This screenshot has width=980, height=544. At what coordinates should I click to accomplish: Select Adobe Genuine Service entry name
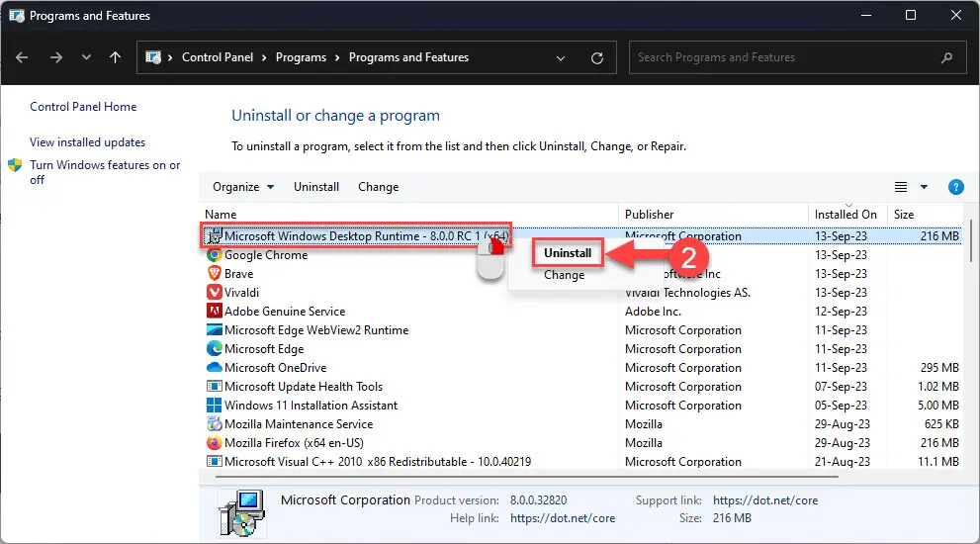pyautogui.click(x=285, y=312)
